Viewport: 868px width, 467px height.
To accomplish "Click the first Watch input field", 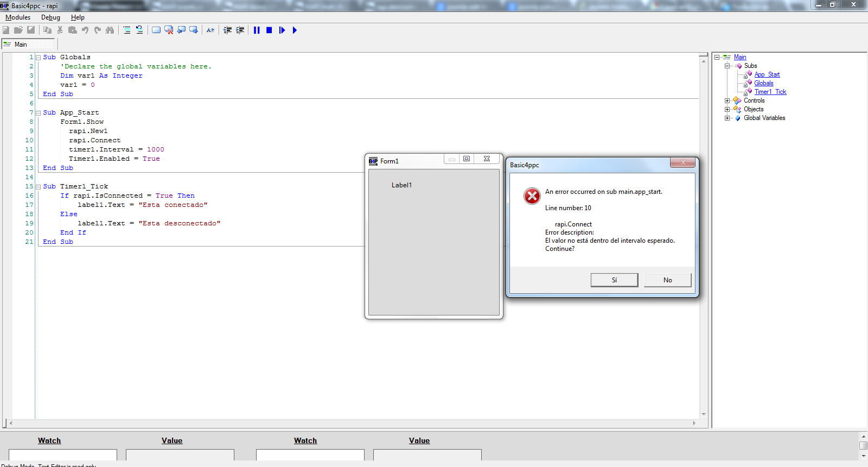I will [63, 455].
